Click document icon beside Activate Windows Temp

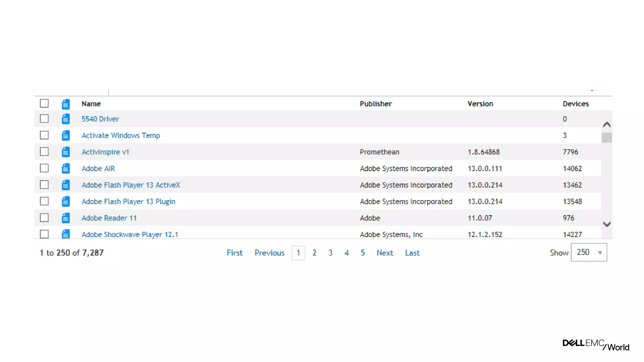(65, 135)
